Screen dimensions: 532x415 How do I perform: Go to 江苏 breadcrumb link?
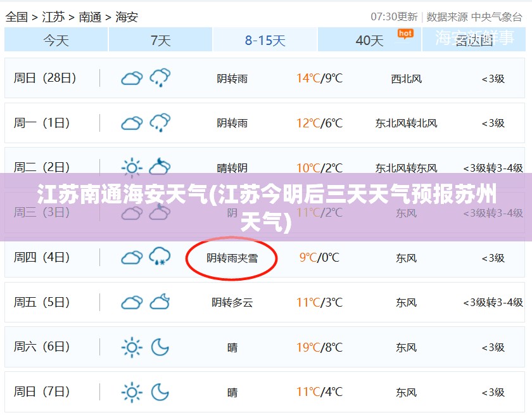tap(53, 16)
